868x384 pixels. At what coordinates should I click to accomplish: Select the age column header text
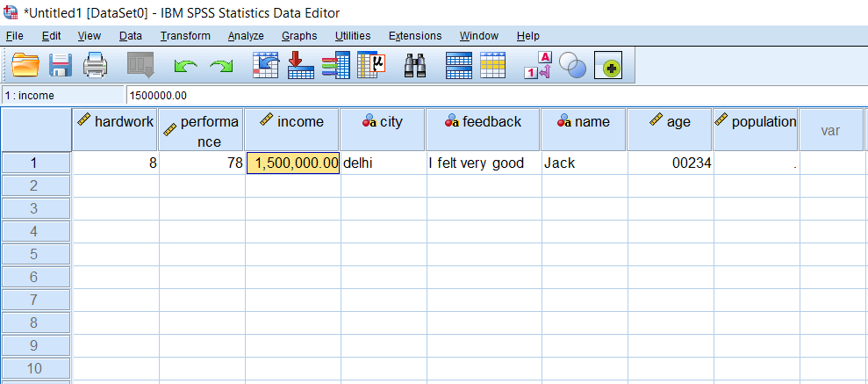click(x=678, y=121)
